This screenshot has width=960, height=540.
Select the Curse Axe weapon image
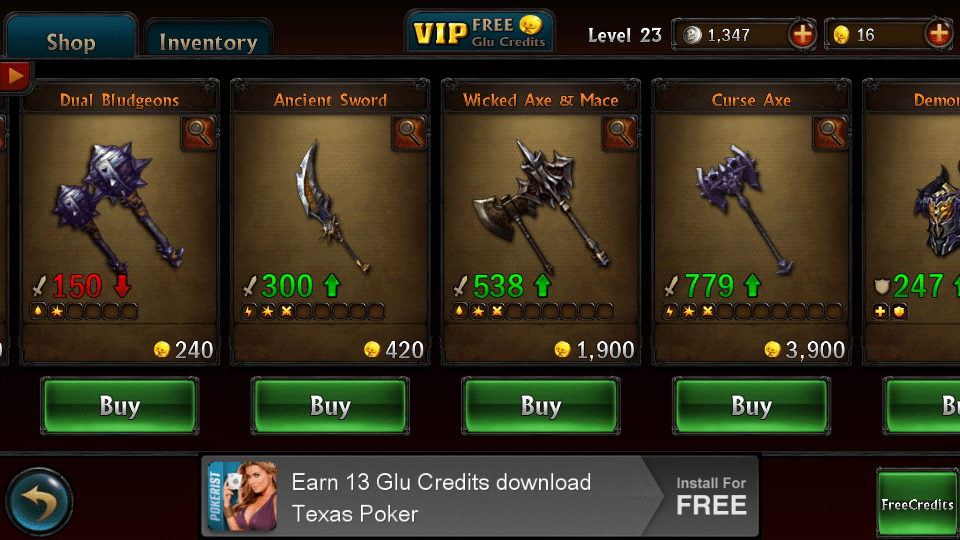(743, 208)
